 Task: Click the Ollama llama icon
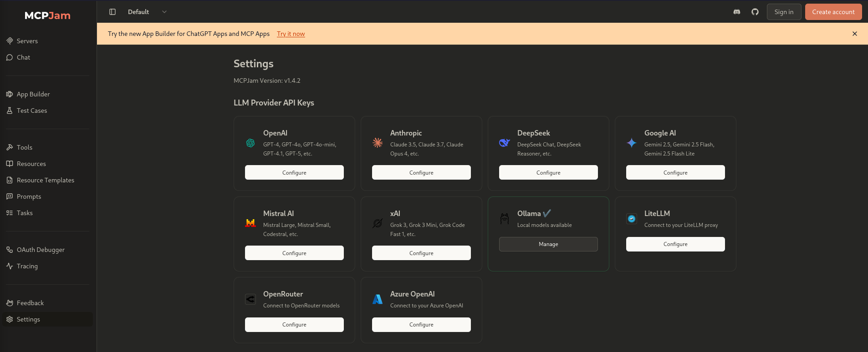click(505, 219)
